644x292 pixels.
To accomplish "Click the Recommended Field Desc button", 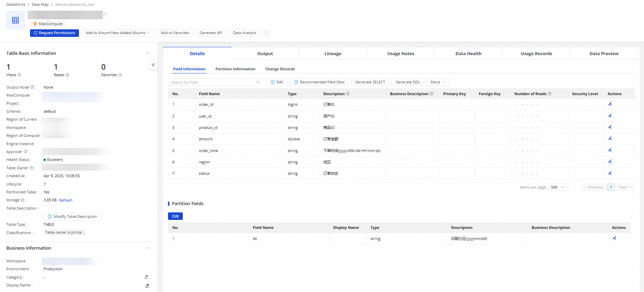I will pos(319,82).
